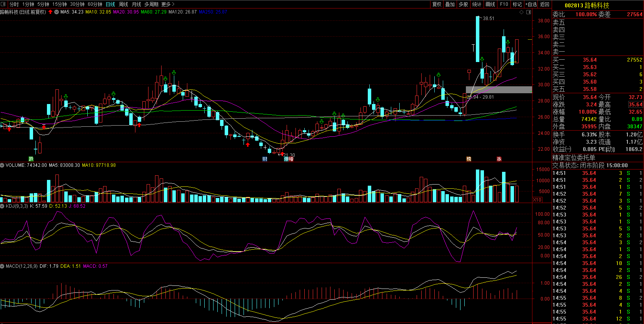
Task: Open the round dropdown next to chart title
Action: [x=57, y=12]
